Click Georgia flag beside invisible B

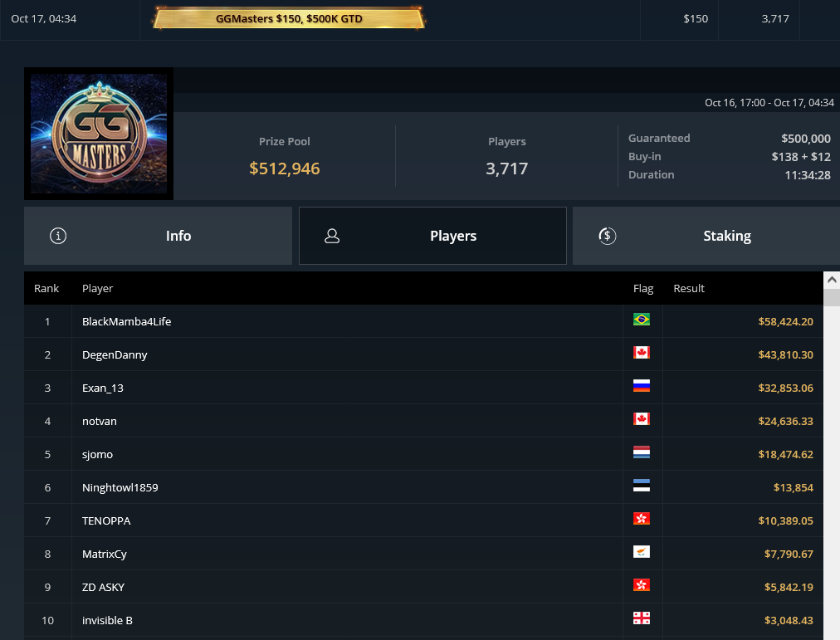(642, 618)
